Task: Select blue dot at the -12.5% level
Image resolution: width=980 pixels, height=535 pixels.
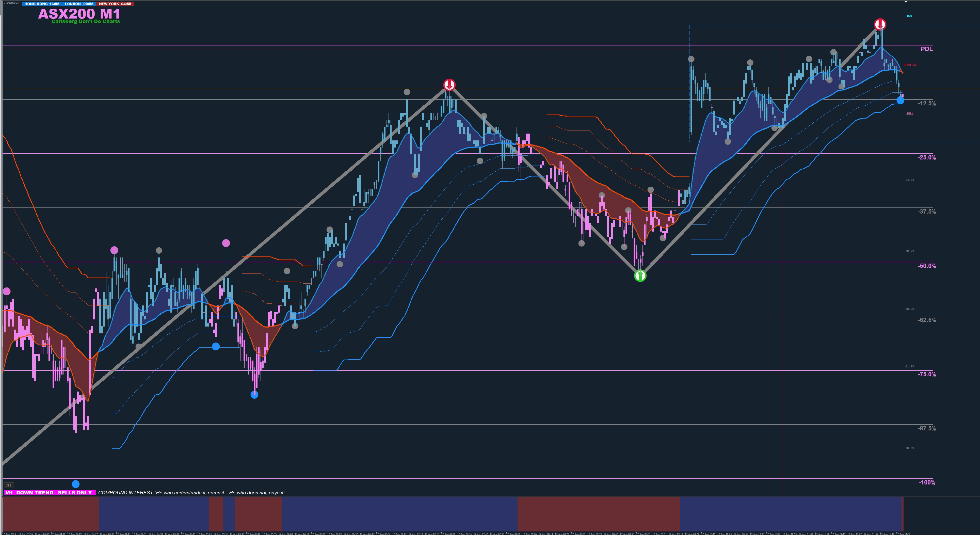Action: click(x=900, y=101)
